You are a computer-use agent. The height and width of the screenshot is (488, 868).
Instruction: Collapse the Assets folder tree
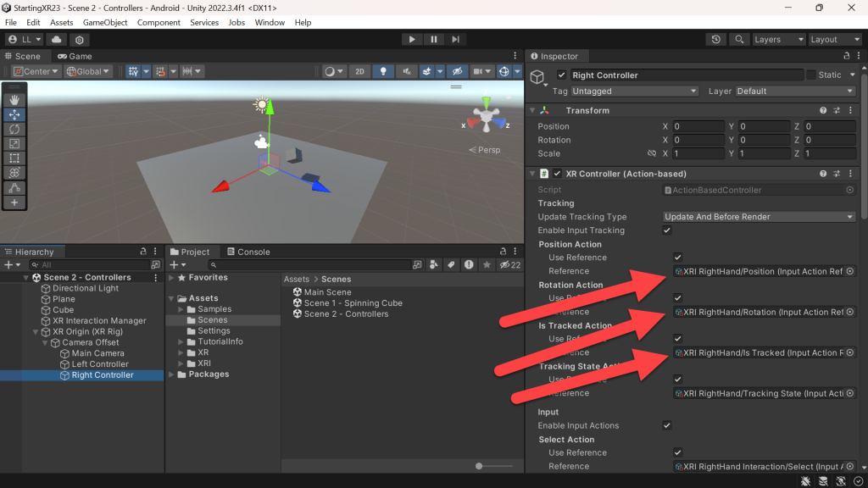pyautogui.click(x=171, y=298)
